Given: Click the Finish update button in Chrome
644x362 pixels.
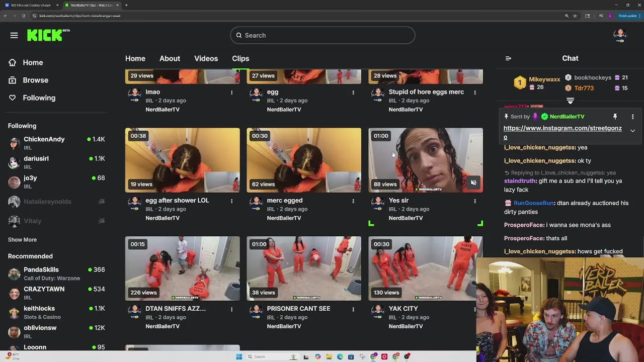Looking at the screenshot, I should pos(629,16).
